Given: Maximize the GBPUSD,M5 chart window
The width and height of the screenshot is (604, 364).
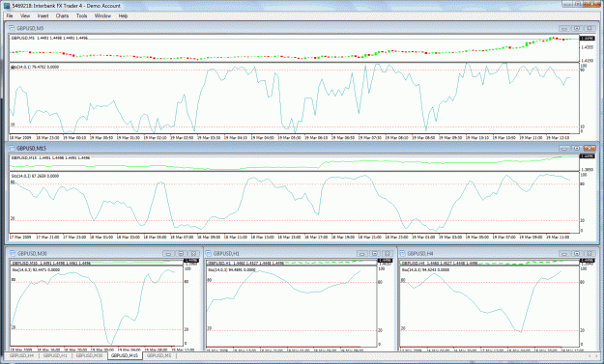Looking at the screenshot, I should [577, 28].
